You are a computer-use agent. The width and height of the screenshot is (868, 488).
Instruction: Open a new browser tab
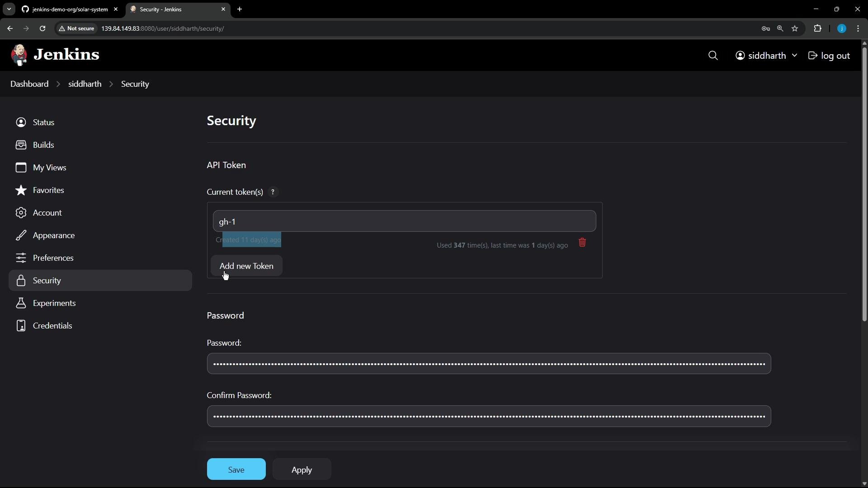240,9
